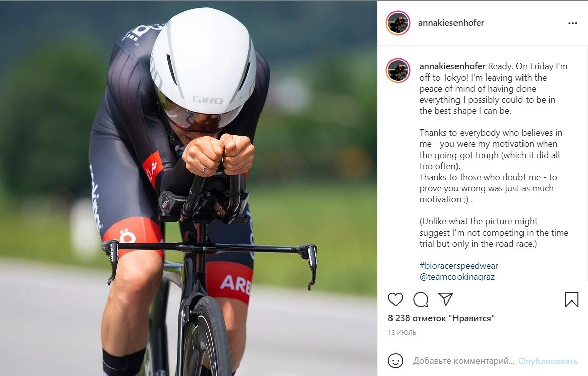This screenshot has height=376, width=588.
Task: Click the caption profile avatar
Action: [x=398, y=70]
